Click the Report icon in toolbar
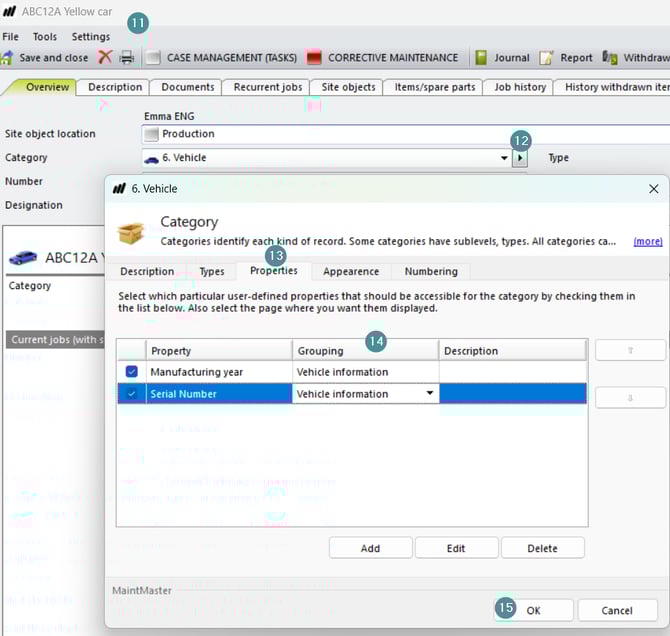The image size is (670, 636). [x=547, y=58]
